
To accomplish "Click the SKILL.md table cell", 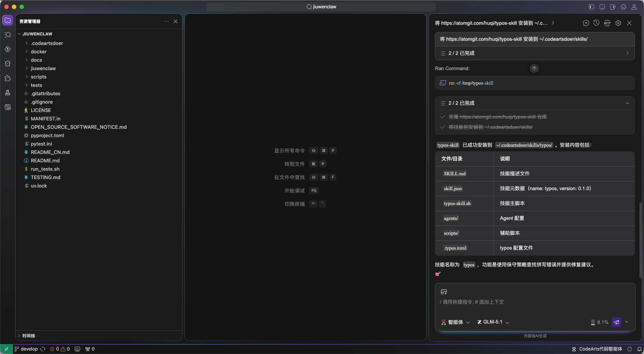I will click(465, 174).
